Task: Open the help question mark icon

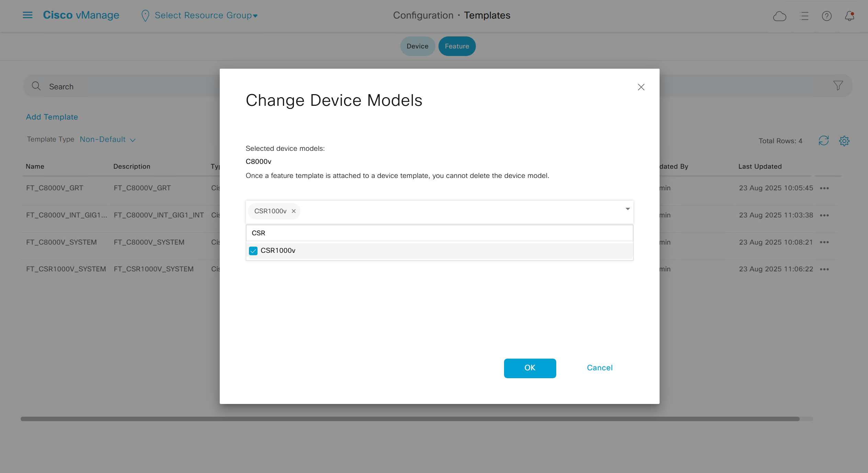Action: coord(826,16)
